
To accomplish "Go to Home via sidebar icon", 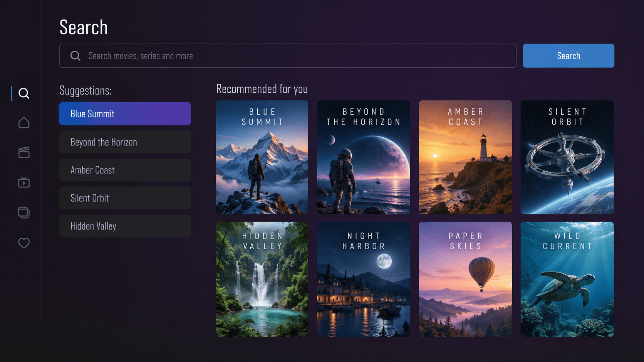I will 24,123.
